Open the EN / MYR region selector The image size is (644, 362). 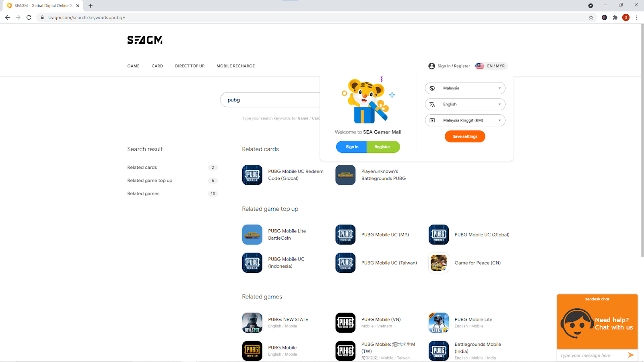(491, 66)
